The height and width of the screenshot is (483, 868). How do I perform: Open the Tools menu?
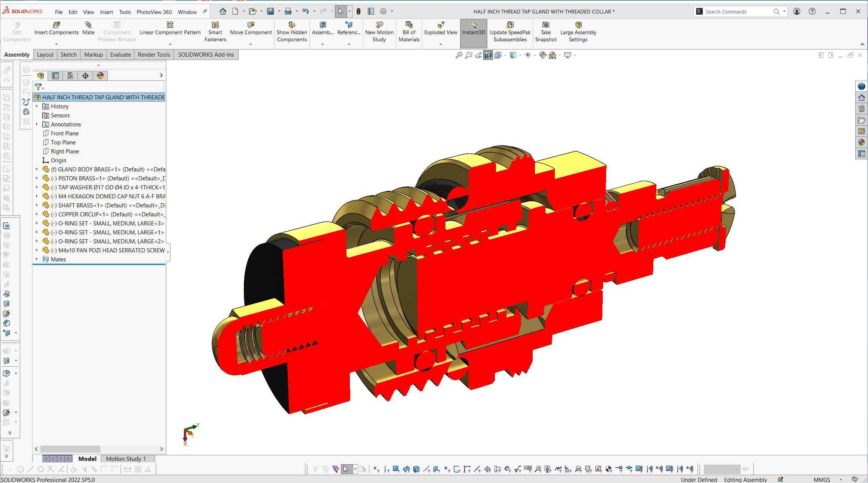125,12
